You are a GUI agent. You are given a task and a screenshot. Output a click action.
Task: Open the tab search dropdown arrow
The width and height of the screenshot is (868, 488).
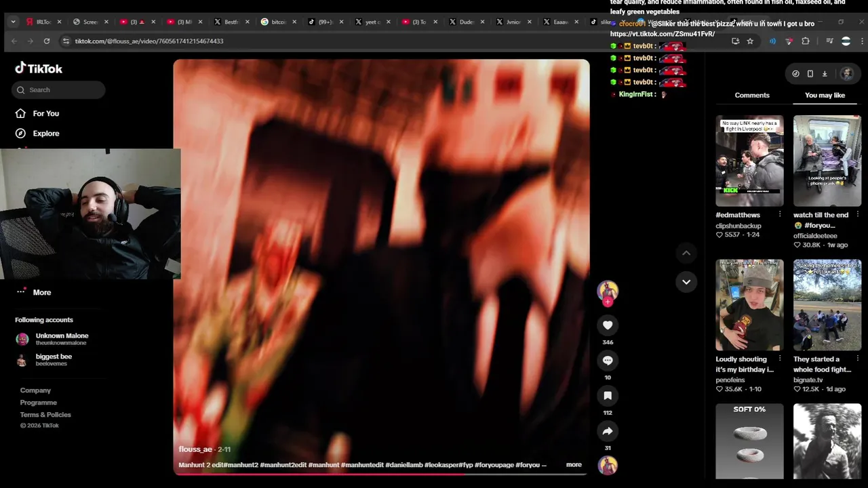[13, 22]
